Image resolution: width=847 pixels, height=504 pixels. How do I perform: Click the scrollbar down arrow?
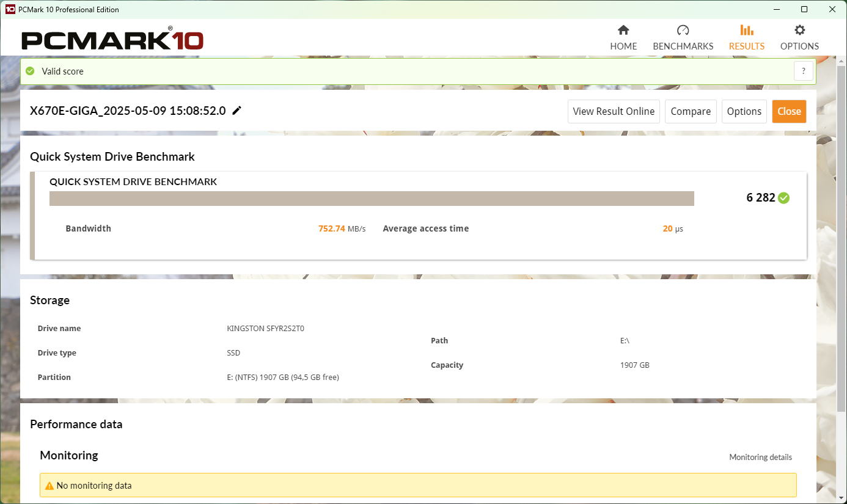pyautogui.click(x=842, y=498)
